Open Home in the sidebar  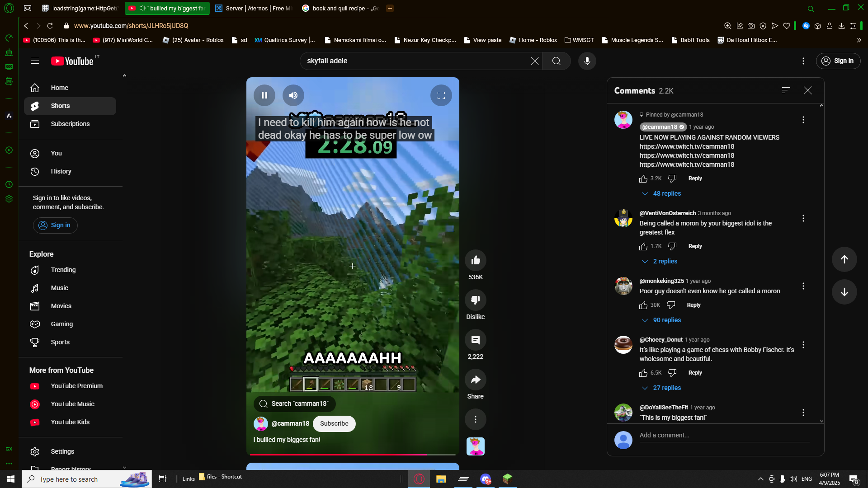click(70, 88)
